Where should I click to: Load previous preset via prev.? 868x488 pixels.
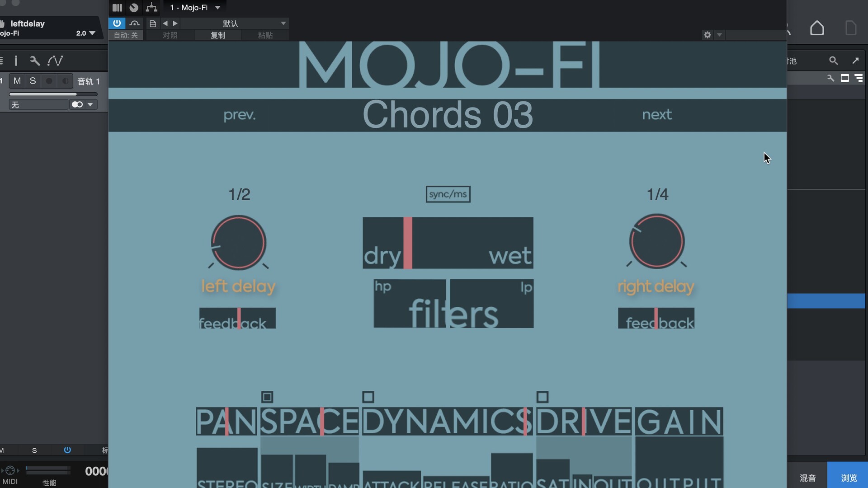[240, 115]
